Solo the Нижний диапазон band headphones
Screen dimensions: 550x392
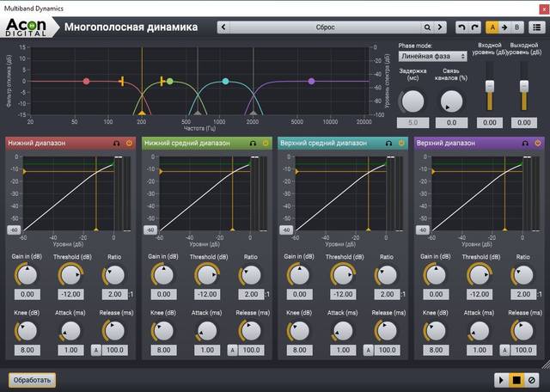(117, 144)
